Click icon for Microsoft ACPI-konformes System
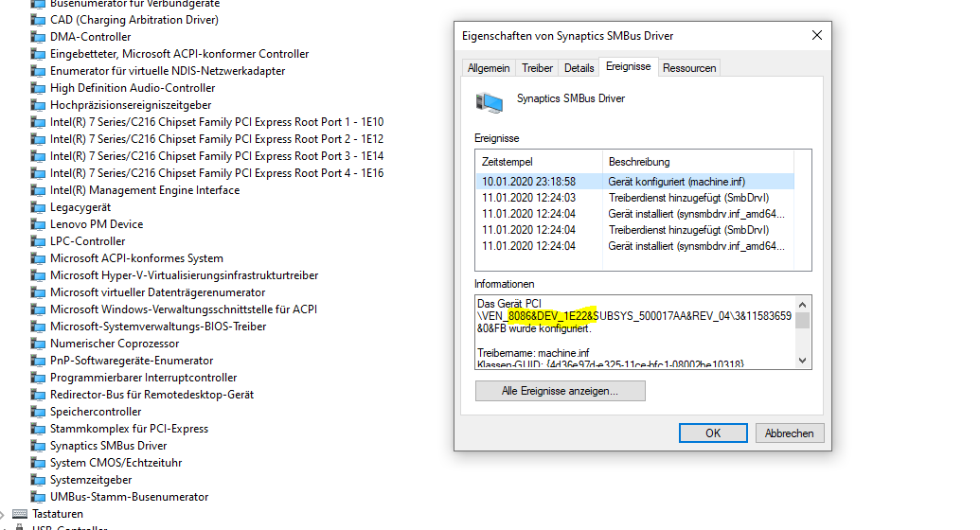This screenshot has height=530, width=980. [x=38, y=258]
